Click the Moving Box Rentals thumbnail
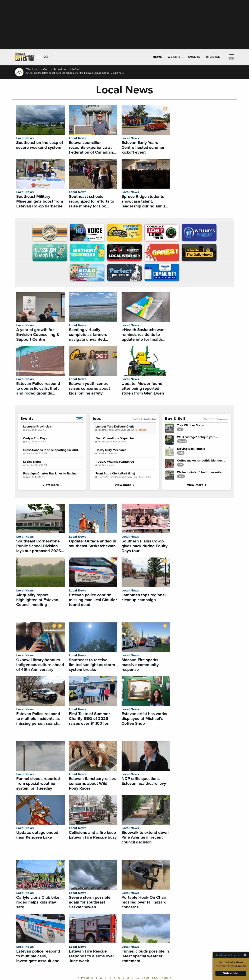This screenshot has width=249, height=980. coord(170,452)
